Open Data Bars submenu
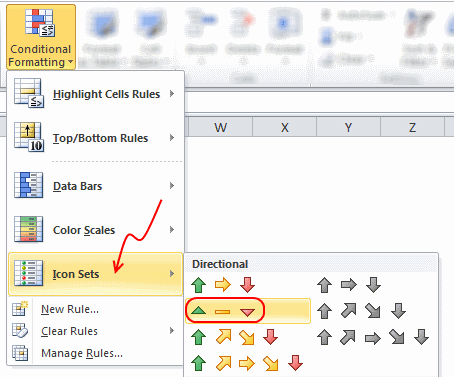Image resolution: width=454 pixels, height=377 pixels. [96, 186]
